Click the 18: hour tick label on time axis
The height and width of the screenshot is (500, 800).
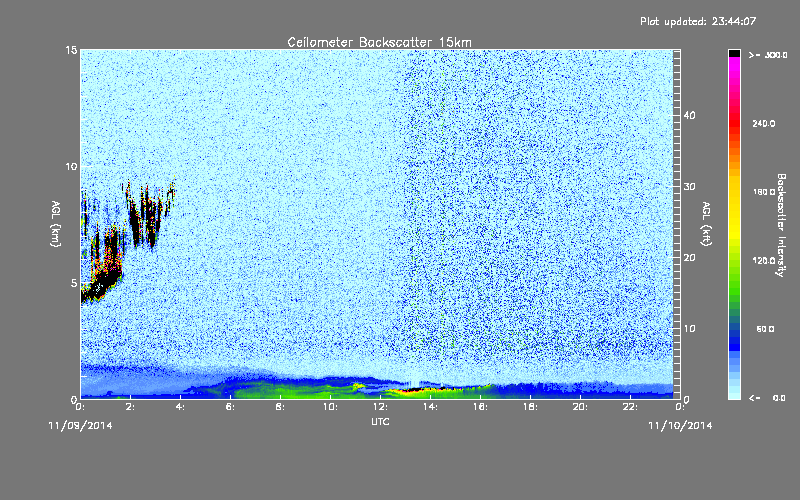(530, 407)
